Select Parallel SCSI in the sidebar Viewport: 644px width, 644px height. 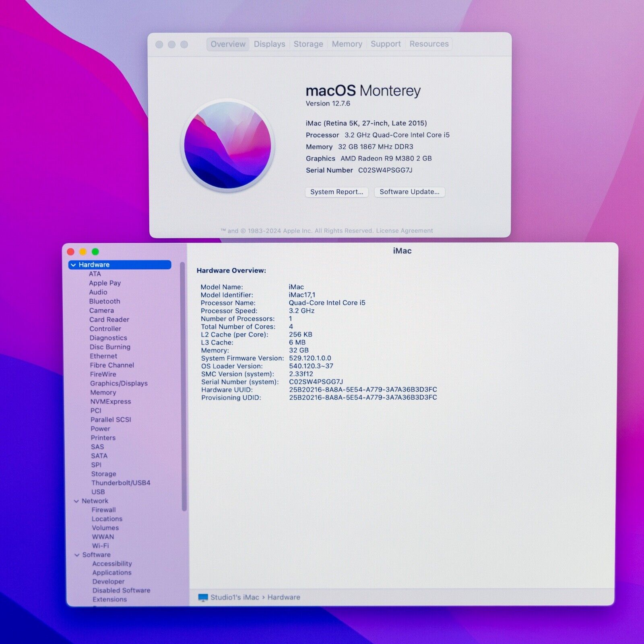111,420
